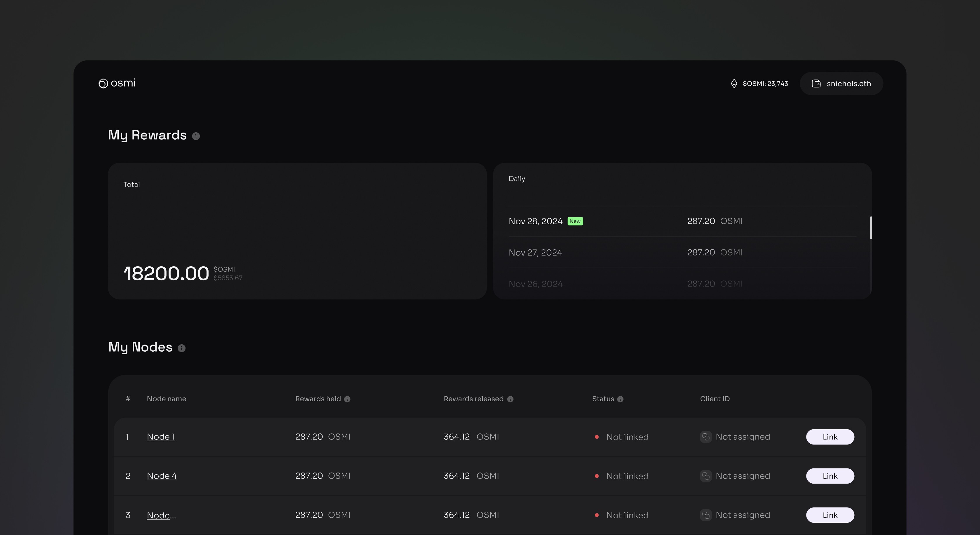Image resolution: width=980 pixels, height=535 pixels.
Task: Open the Status column info icon
Action: (620, 399)
